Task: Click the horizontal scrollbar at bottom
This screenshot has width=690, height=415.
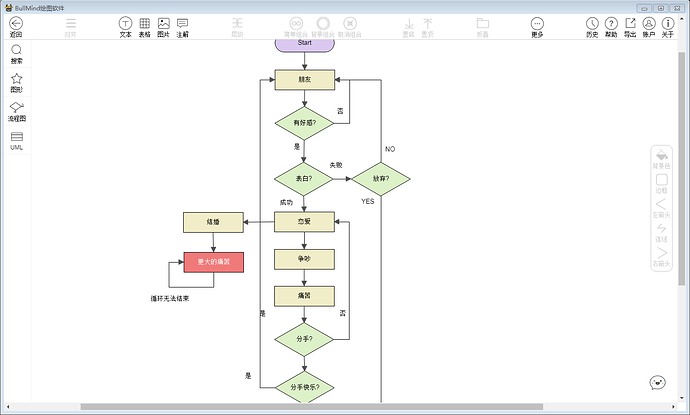Action: (312, 407)
